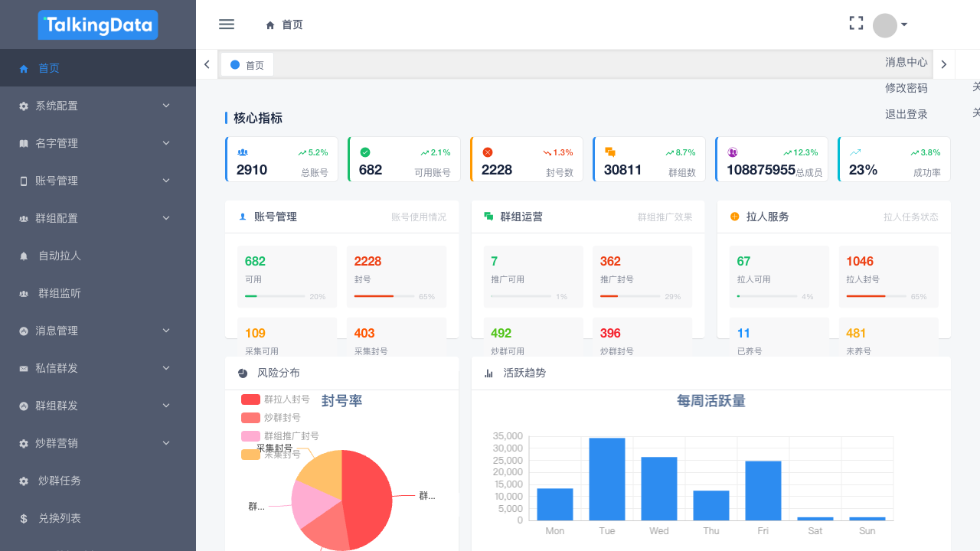This screenshot has width=980, height=551.
Task: Toggle fullscreen mode icon
Action: [856, 24]
